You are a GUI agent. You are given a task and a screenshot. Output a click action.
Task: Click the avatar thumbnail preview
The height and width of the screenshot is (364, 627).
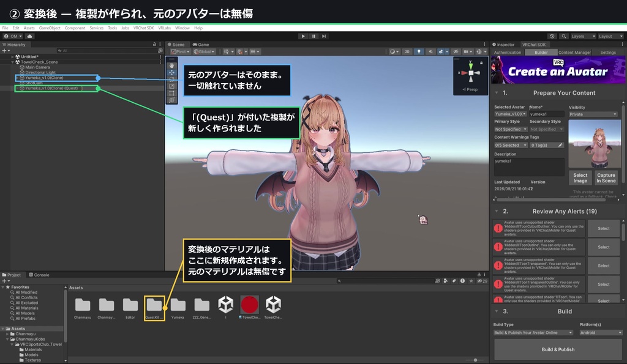(595, 144)
